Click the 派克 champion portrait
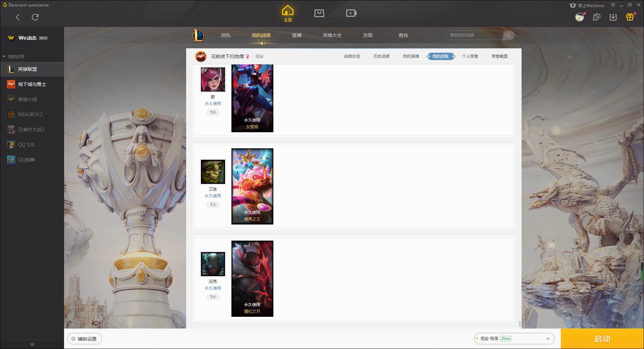Viewport: 644px width, 349px height. tap(213, 264)
